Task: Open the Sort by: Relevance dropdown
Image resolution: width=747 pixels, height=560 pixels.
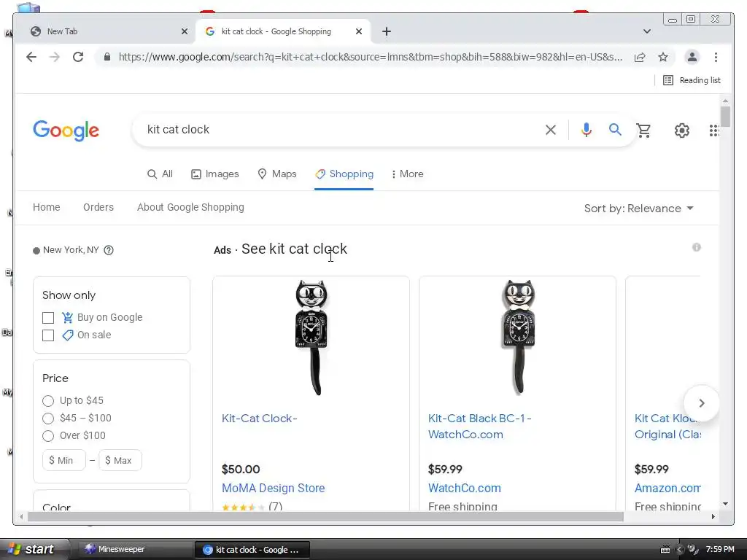Action: [639, 209]
